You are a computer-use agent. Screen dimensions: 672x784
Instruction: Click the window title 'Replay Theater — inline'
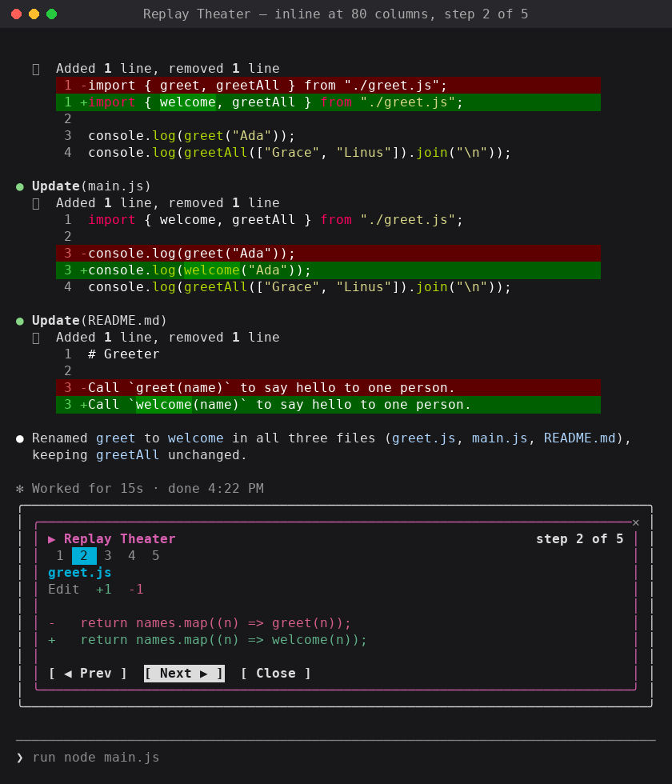(335, 14)
